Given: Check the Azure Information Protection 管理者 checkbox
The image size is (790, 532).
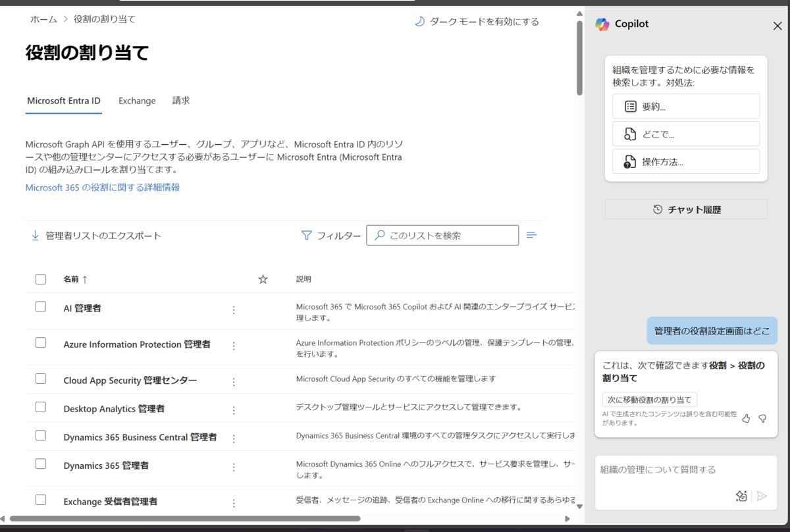Looking at the screenshot, I should [x=41, y=342].
